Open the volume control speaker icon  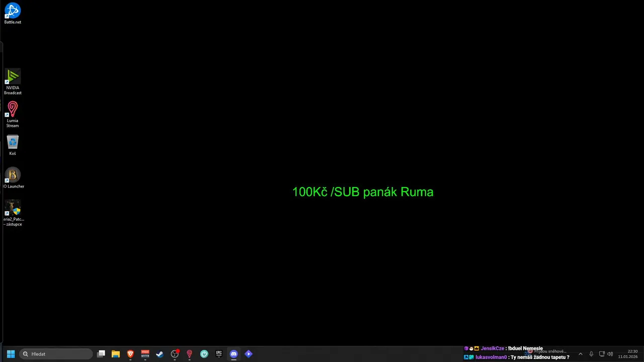(x=610, y=354)
